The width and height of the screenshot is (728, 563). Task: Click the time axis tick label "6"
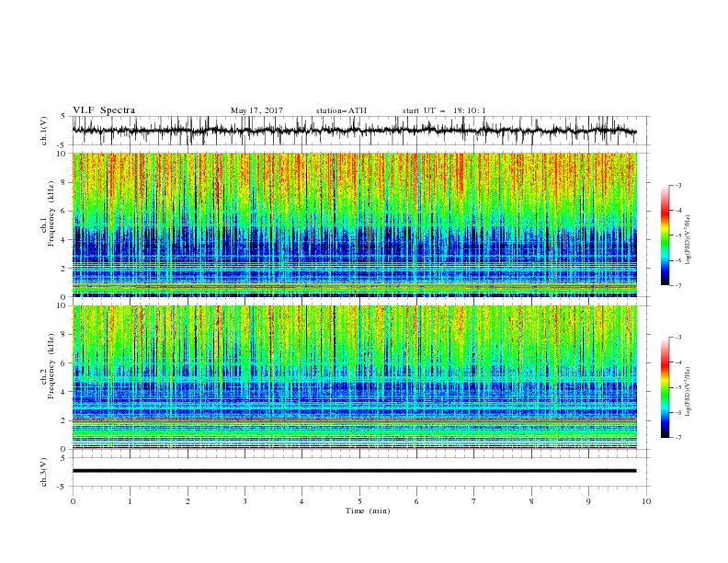[x=416, y=501]
